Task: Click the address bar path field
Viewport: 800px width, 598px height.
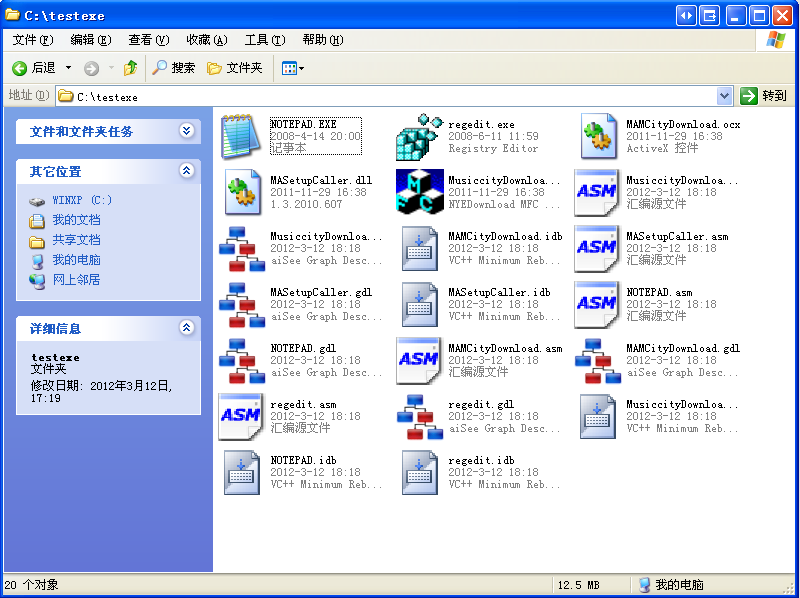Action: [x=387, y=96]
